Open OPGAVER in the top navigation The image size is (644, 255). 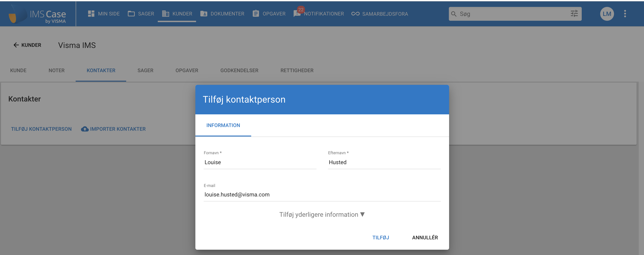click(x=274, y=14)
